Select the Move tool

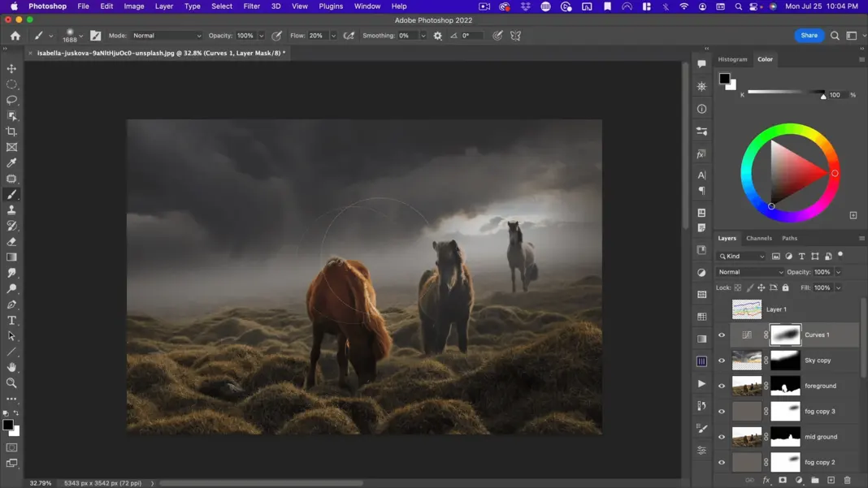(11, 68)
